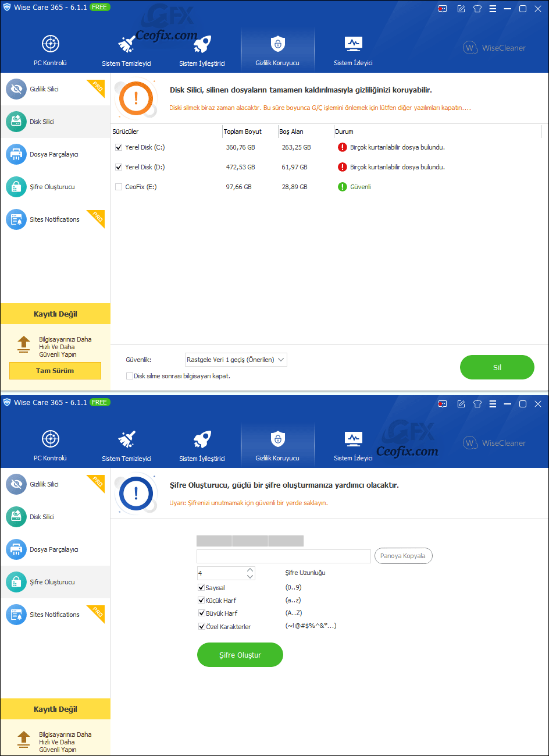The width and height of the screenshot is (549, 756).
Task: Click the red warning icon for Yerel Disk (D:)
Action: click(x=343, y=167)
